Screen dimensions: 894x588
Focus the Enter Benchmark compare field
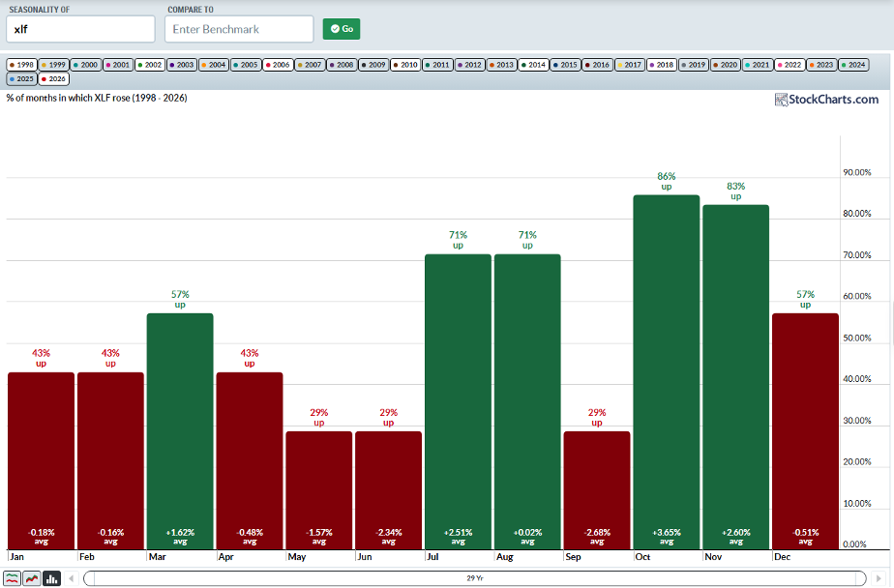click(239, 29)
